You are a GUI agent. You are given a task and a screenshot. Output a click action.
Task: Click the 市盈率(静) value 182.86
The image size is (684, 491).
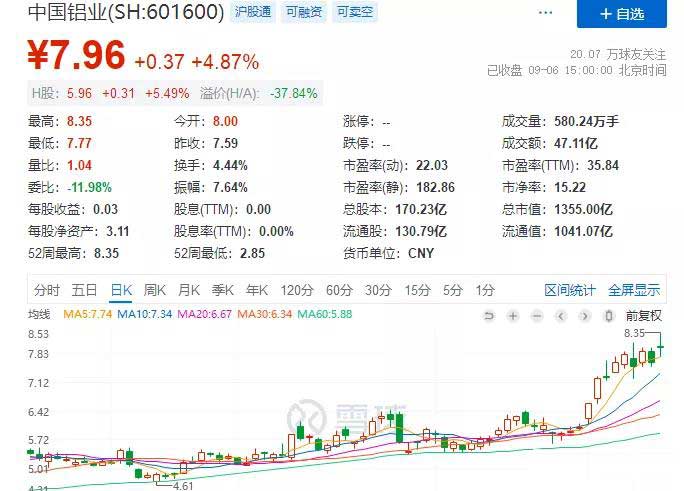[x=435, y=188]
